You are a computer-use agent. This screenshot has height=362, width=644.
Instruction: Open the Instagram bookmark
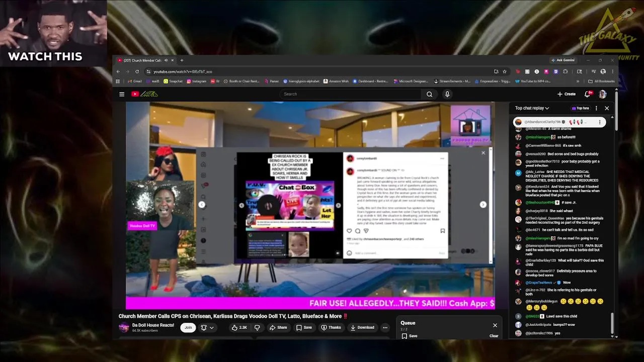[197, 81]
